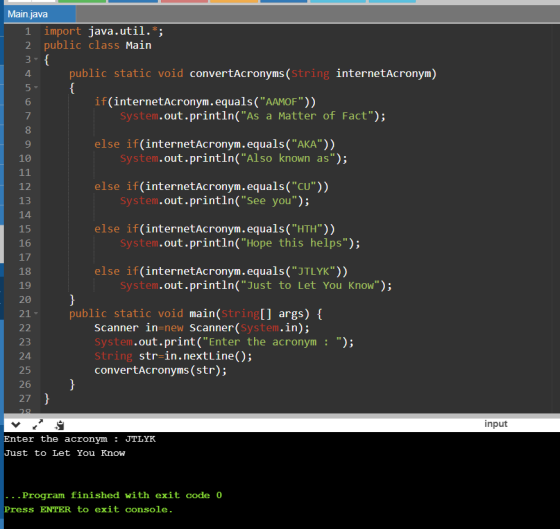Screen dimensions: 560x529
Task: Expand console to fullscreen with the arrows icon
Action: [38, 424]
